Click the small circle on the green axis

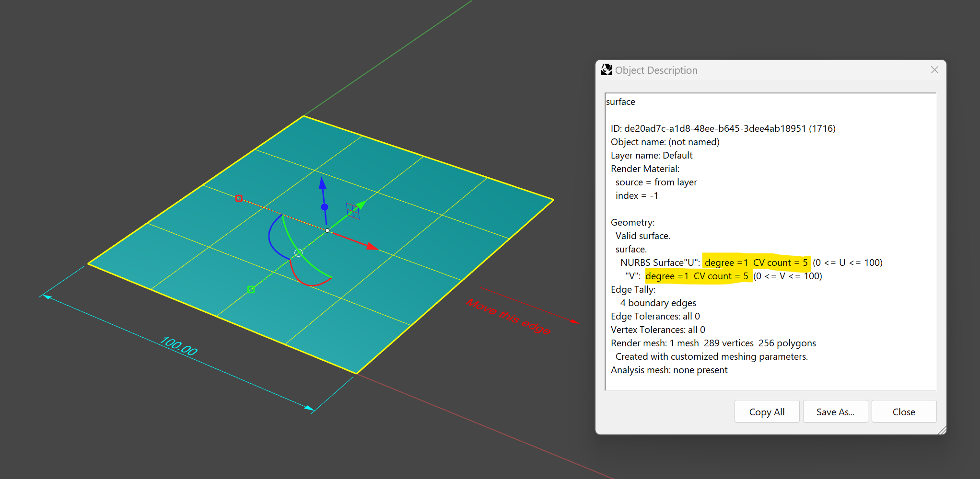[x=299, y=252]
